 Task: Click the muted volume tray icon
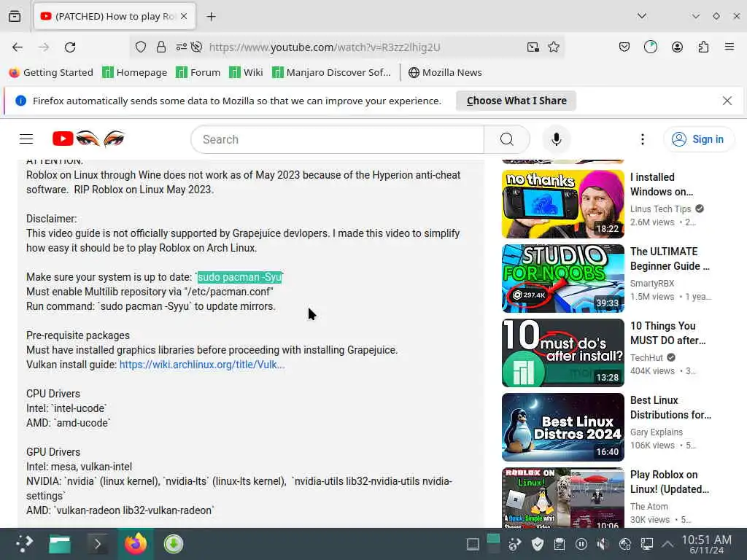click(x=603, y=544)
